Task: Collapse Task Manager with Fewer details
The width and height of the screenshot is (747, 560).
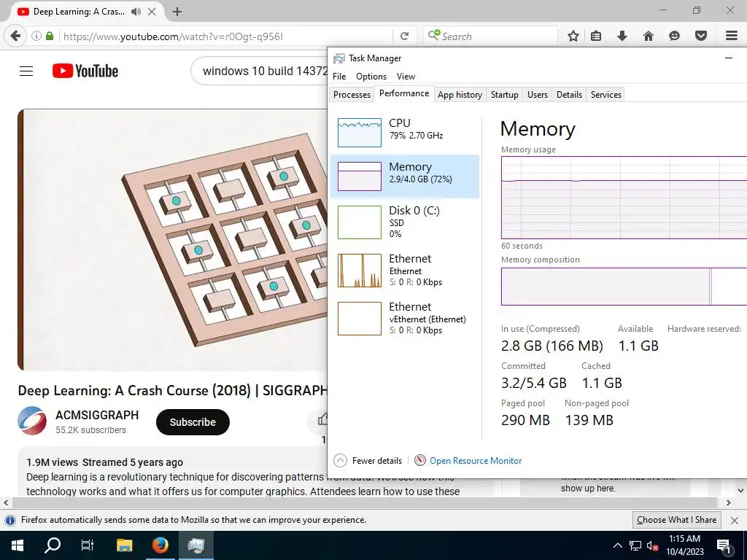Action: 368,461
